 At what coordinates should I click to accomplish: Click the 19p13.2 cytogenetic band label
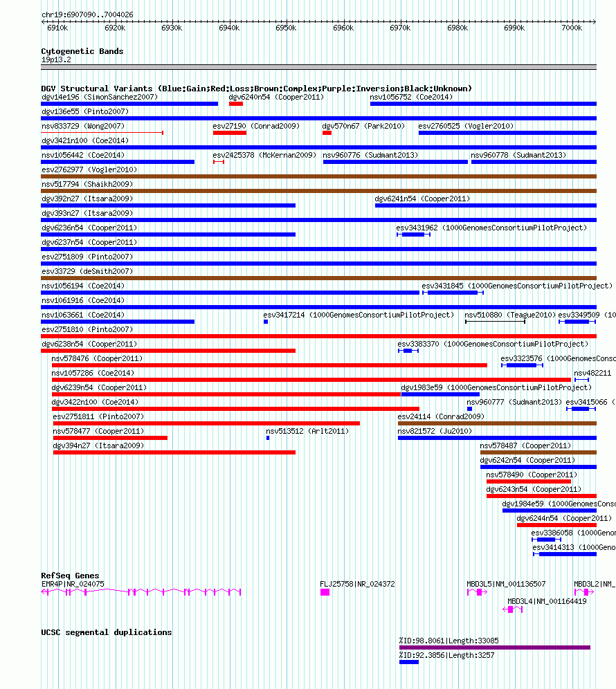point(56,59)
